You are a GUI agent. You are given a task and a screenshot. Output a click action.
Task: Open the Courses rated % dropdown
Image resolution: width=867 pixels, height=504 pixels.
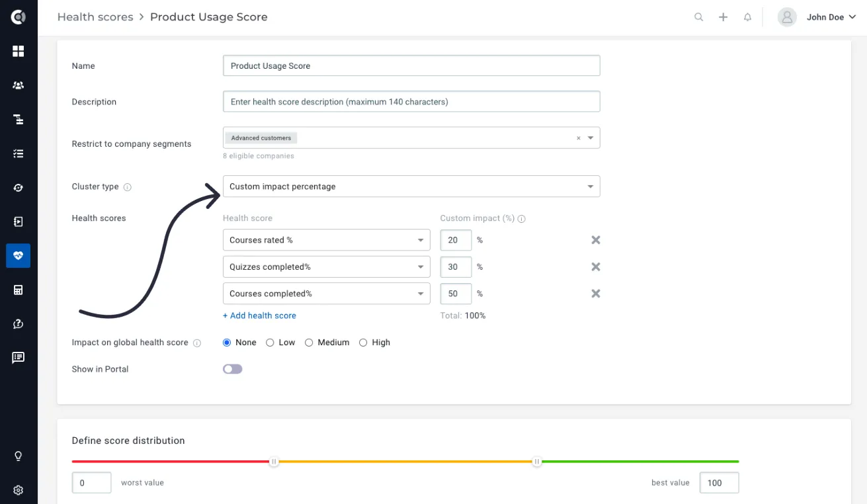(327, 240)
